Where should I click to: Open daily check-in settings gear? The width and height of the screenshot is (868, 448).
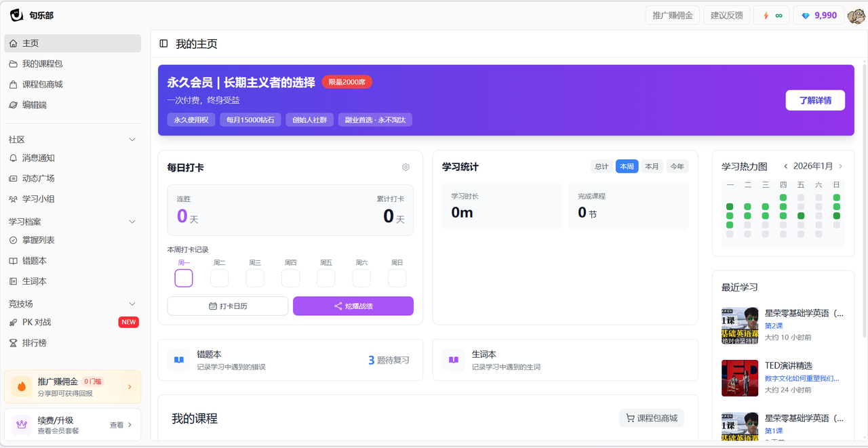[x=406, y=167]
